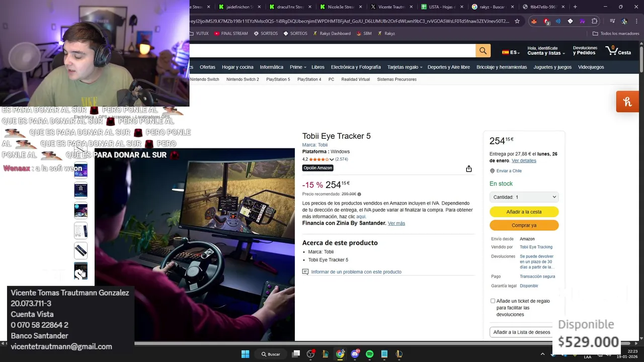Bookmark this page with the star icon
Image resolution: width=644 pixels, height=362 pixels.
(x=517, y=21)
